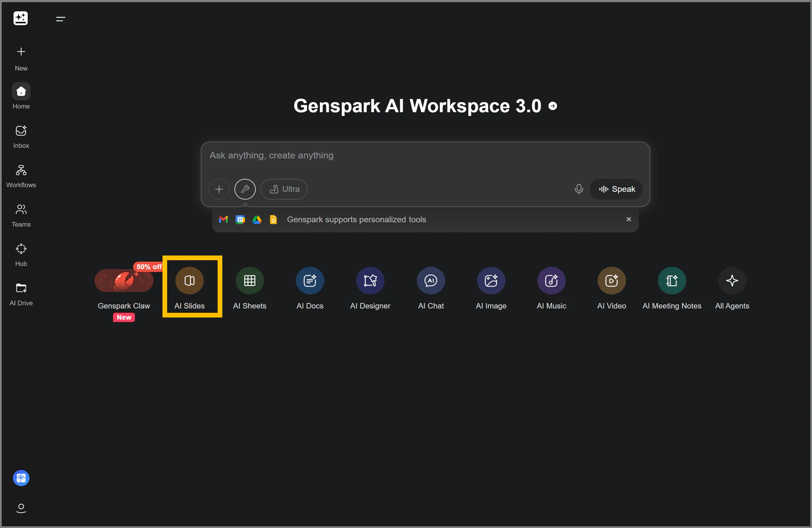Collapse the sidebar with the menu toggle
The height and width of the screenshot is (528, 812).
(61, 19)
